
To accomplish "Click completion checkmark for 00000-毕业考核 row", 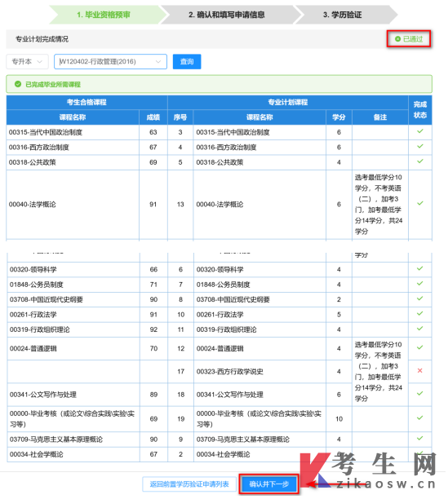I will tap(419, 417).
